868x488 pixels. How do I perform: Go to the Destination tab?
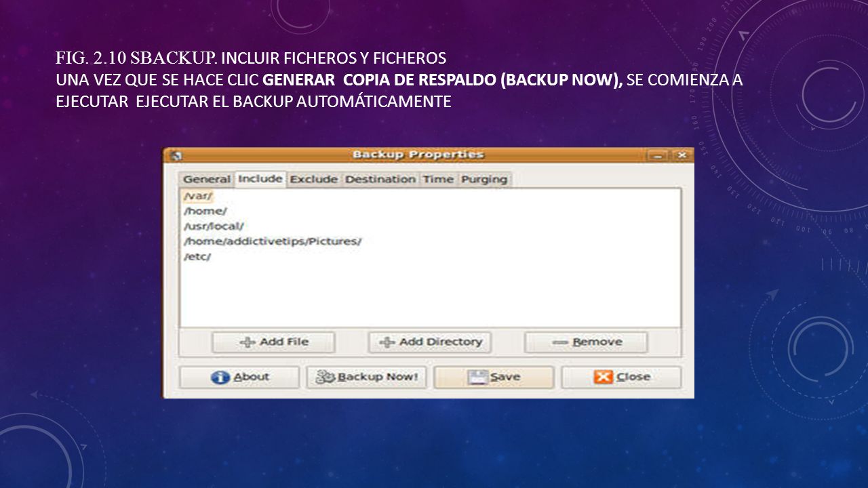pyautogui.click(x=380, y=180)
